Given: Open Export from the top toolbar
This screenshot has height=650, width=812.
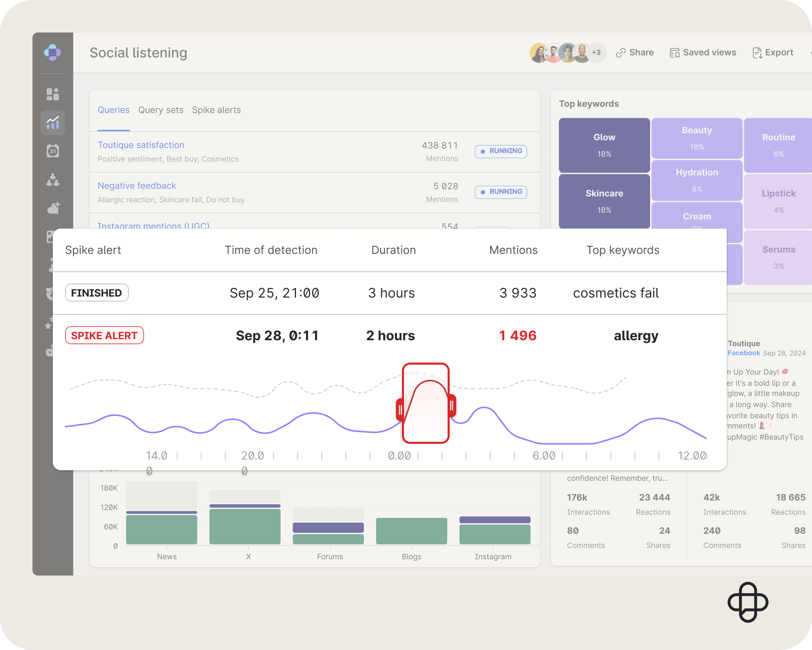Looking at the screenshot, I should tap(772, 52).
